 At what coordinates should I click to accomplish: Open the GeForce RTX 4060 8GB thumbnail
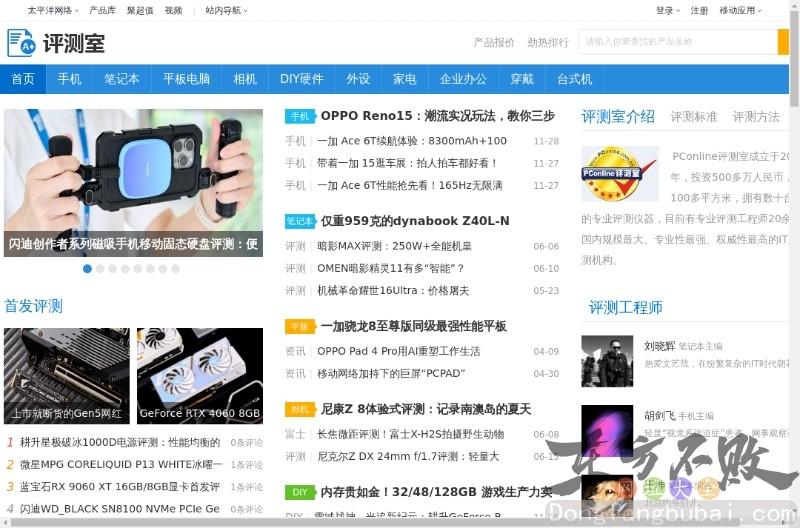coord(200,376)
